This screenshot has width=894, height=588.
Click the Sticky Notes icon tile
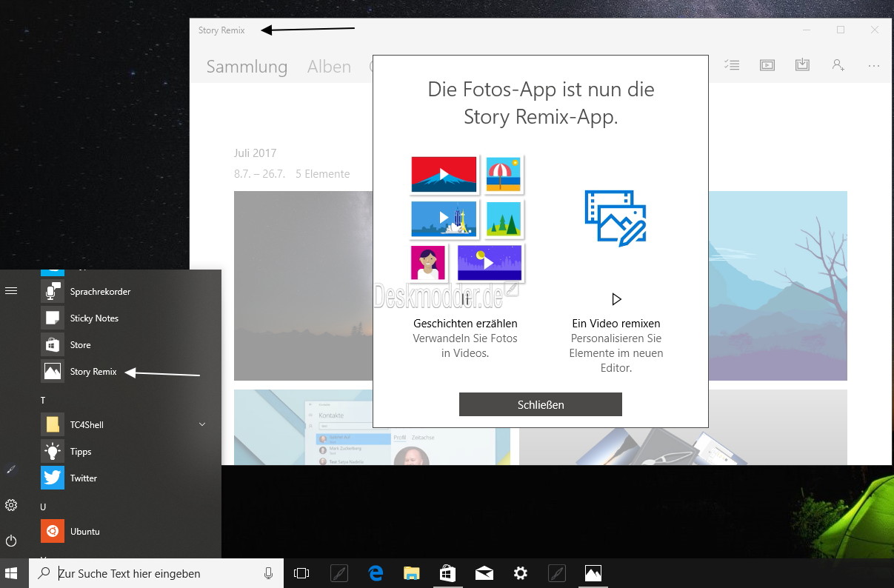53,318
